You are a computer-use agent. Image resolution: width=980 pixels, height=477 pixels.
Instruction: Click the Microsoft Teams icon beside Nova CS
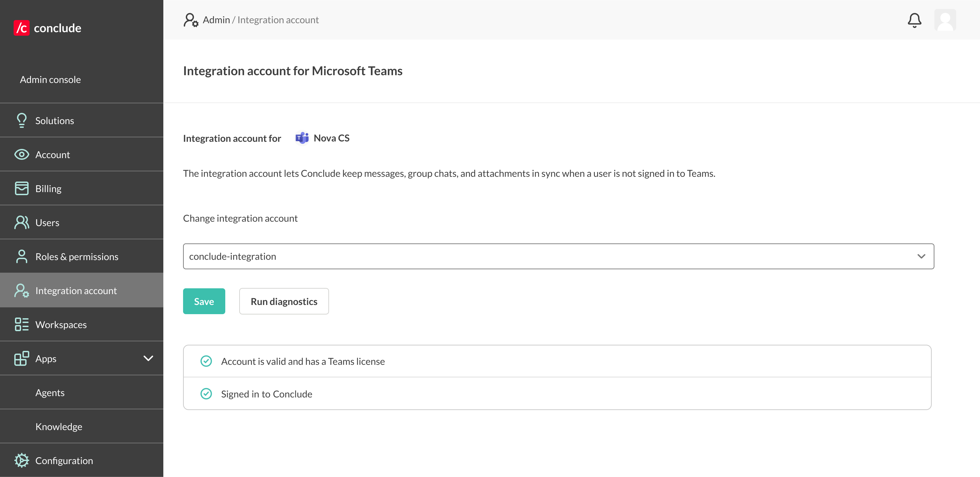302,138
